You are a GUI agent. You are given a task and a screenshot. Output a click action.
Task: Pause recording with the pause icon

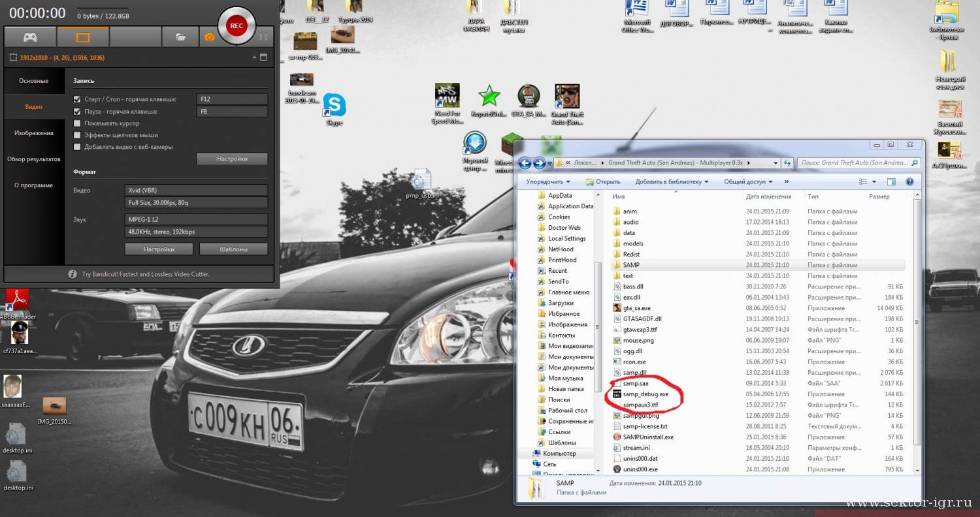[x=263, y=37]
